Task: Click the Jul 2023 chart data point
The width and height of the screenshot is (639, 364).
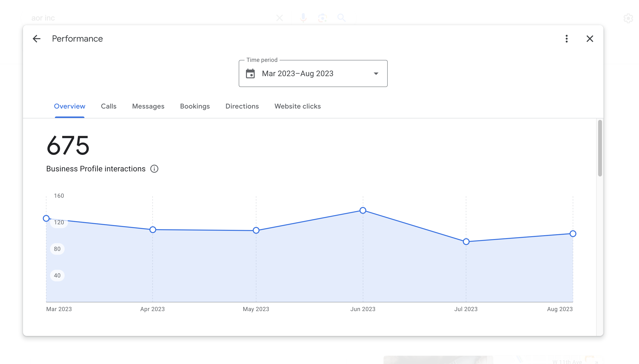Action: coord(466,242)
